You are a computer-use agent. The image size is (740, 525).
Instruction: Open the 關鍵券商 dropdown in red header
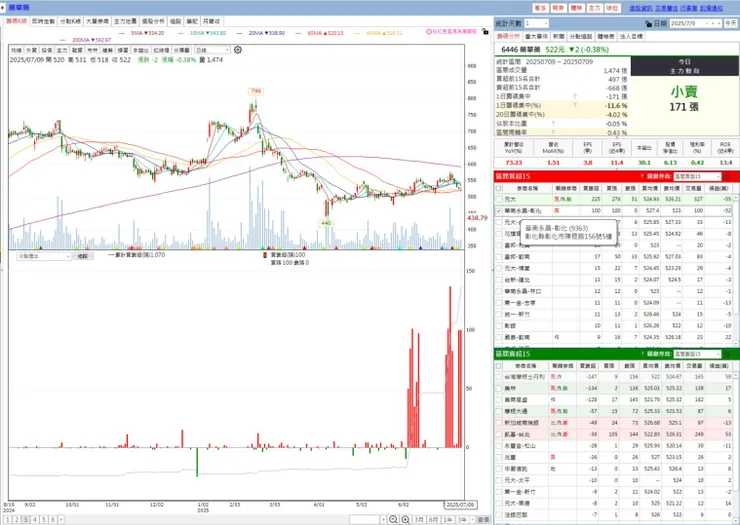tap(697, 177)
